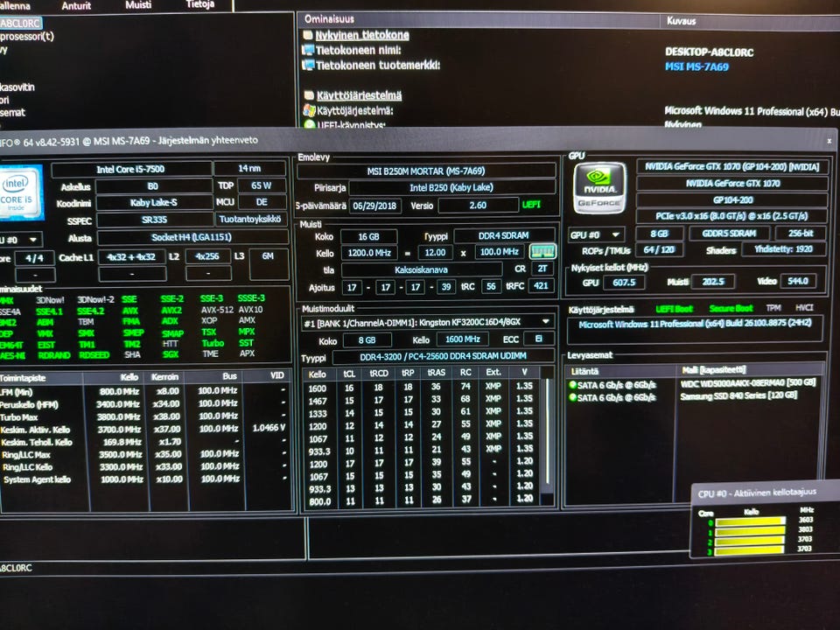Screen dimensions: 840x630
Task: Open the Tietoja menu
Action: click(x=199, y=4)
